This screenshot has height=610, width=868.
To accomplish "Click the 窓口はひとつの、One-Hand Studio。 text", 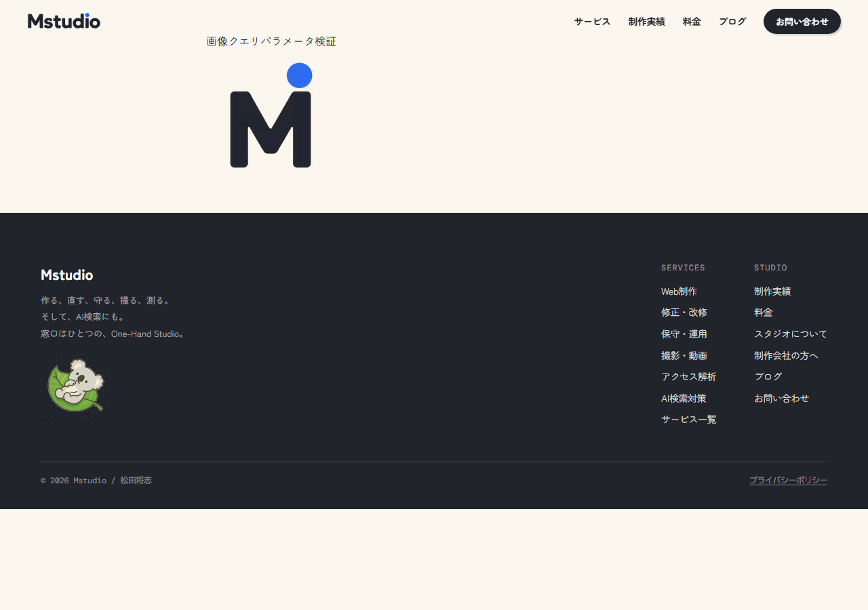I will coord(113,333).
